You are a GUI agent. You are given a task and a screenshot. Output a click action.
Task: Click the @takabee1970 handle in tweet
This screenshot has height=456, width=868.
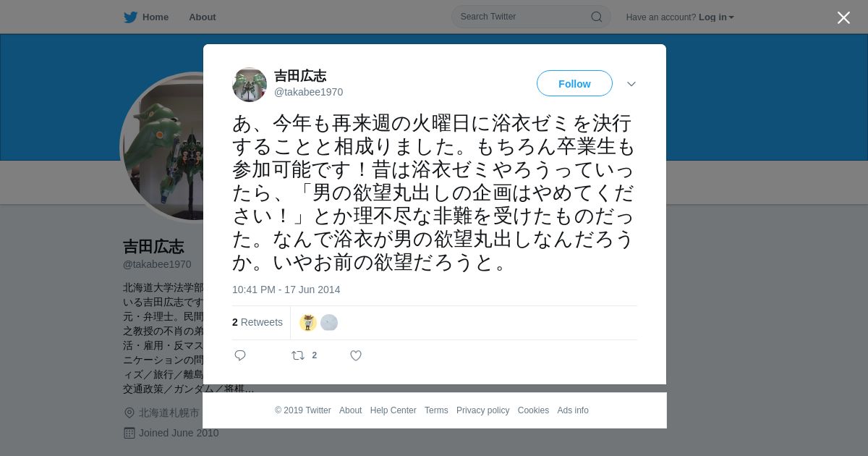(309, 92)
